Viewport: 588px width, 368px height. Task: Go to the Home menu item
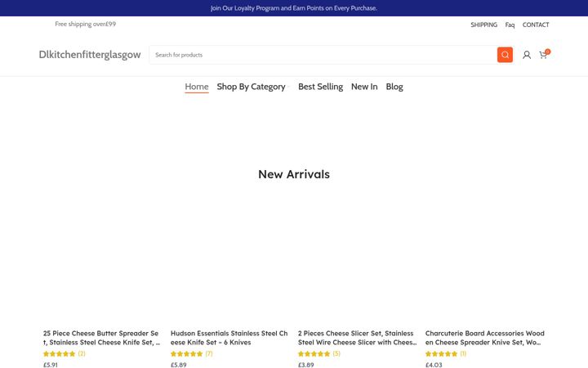coord(197,87)
